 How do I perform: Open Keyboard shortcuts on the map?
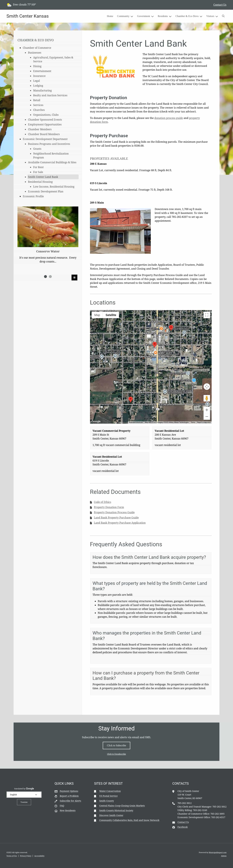point(136,422)
